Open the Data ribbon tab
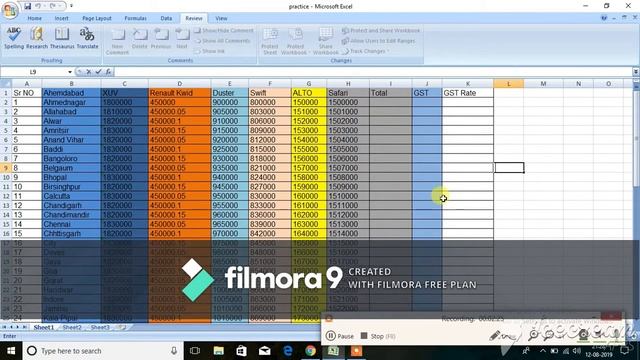 point(166,18)
